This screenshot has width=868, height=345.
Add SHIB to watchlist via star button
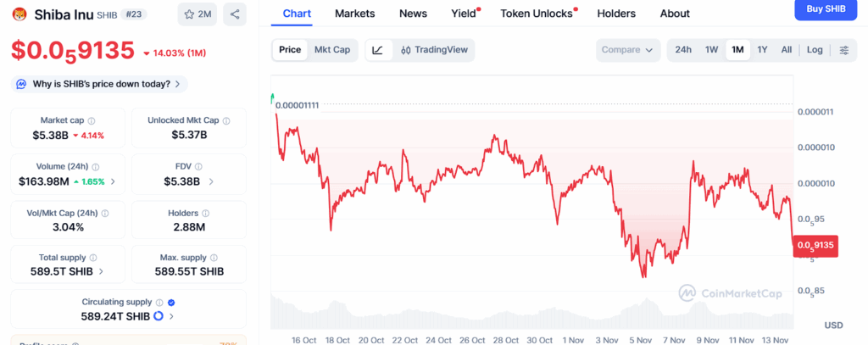198,14
